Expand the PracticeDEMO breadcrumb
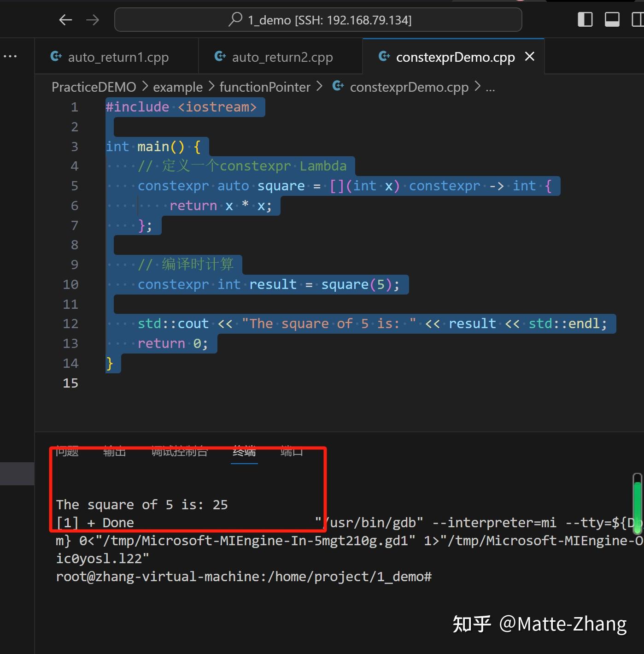 (x=94, y=87)
